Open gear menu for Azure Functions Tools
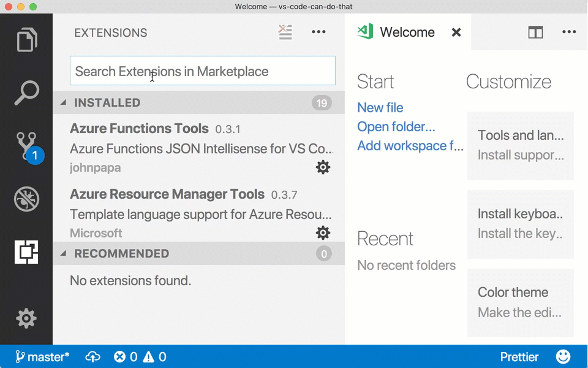Image resolution: width=588 pixels, height=368 pixels. 323,167
